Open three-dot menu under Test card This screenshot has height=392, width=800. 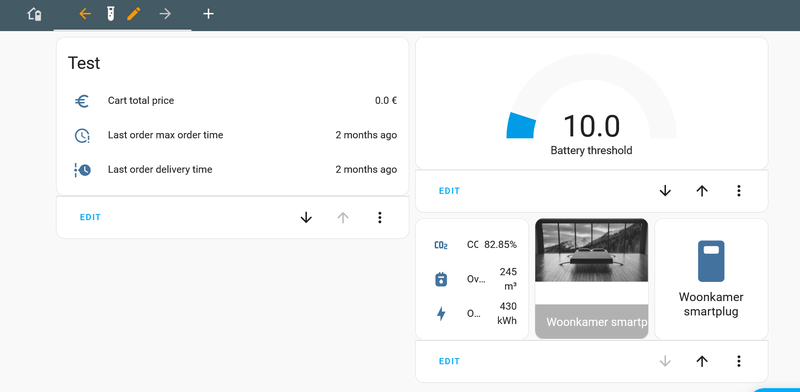[379, 217]
